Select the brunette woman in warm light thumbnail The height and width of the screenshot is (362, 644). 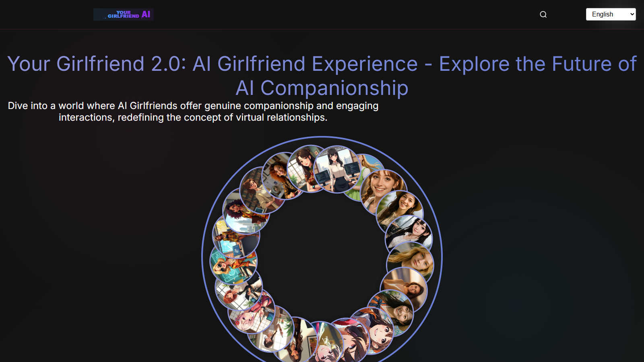pos(404,290)
